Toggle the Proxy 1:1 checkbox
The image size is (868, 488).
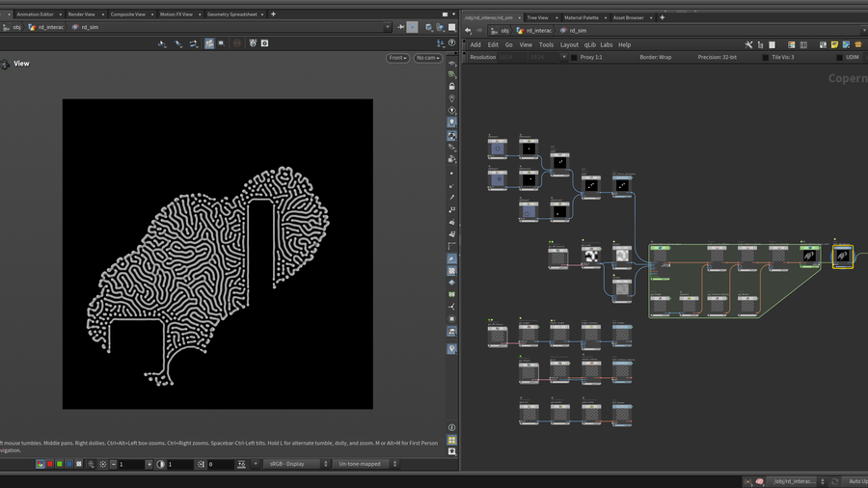[574, 58]
